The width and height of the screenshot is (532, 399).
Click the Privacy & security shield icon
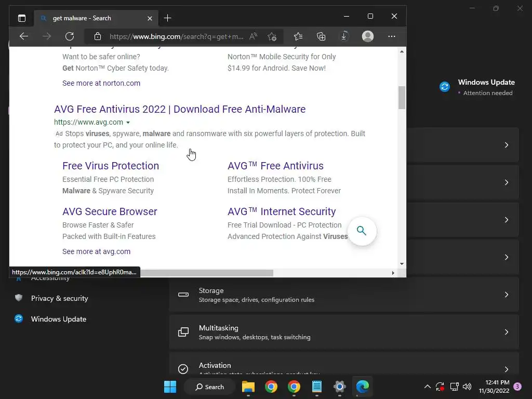19,298
